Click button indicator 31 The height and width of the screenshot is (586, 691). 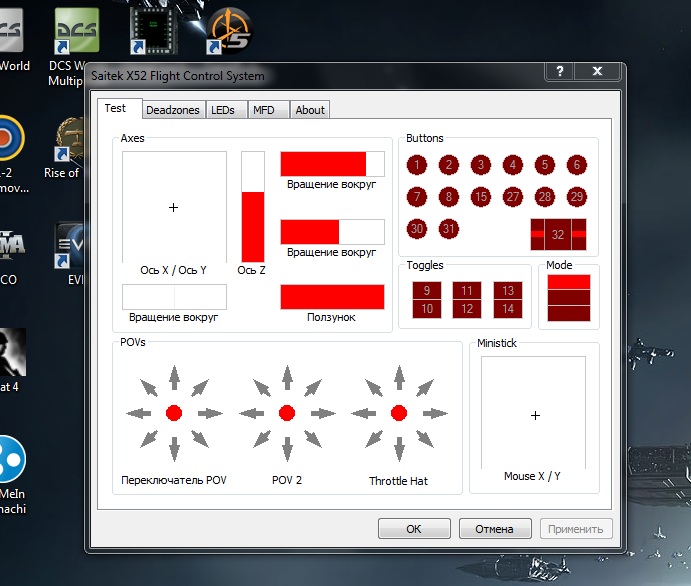coord(449,229)
